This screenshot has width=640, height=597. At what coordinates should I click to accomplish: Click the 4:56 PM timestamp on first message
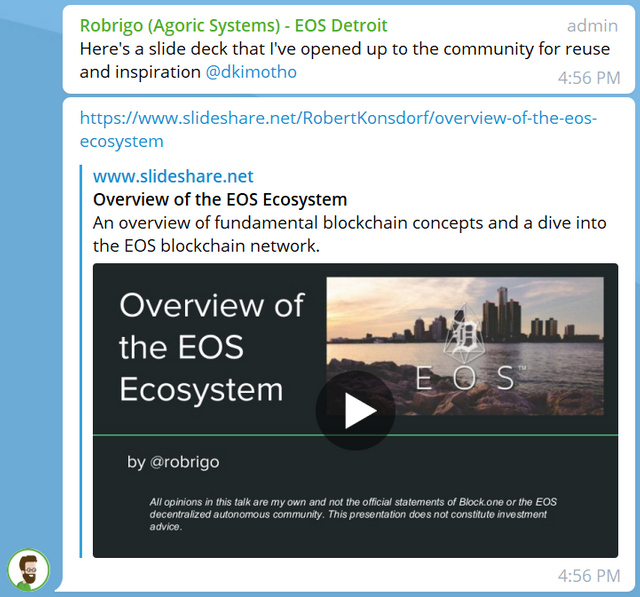(x=589, y=78)
